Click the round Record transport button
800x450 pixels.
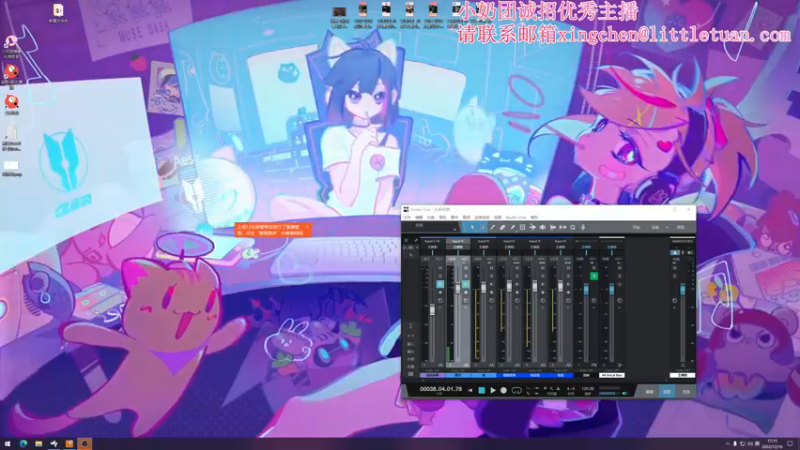coord(504,390)
